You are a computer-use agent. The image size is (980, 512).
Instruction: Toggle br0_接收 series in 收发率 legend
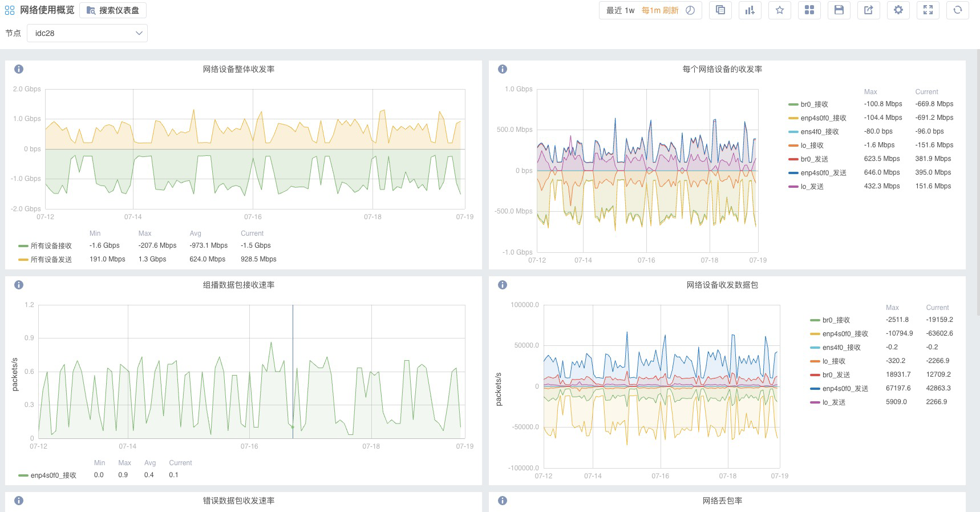pyautogui.click(x=814, y=104)
